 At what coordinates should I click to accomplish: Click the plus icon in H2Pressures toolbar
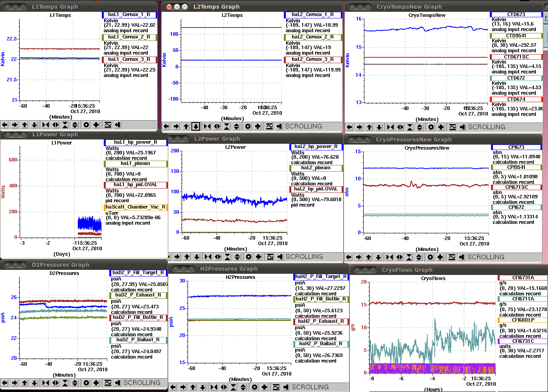[x=265, y=387]
